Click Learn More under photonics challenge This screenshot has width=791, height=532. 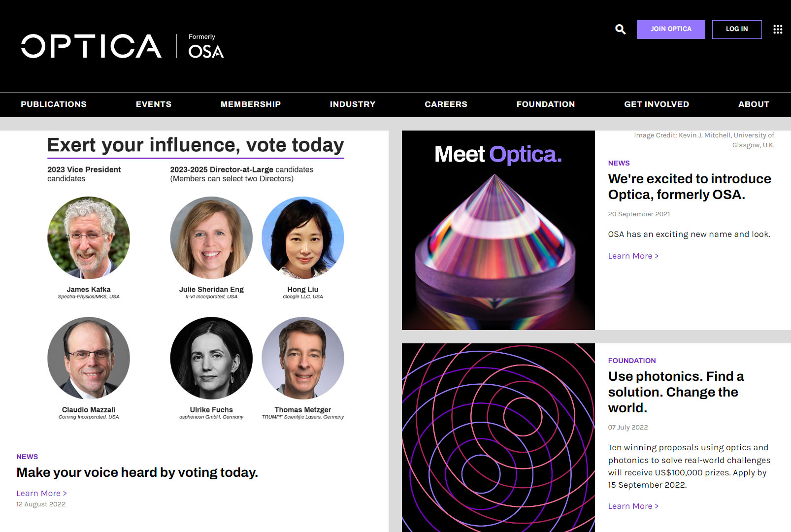click(x=633, y=506)
